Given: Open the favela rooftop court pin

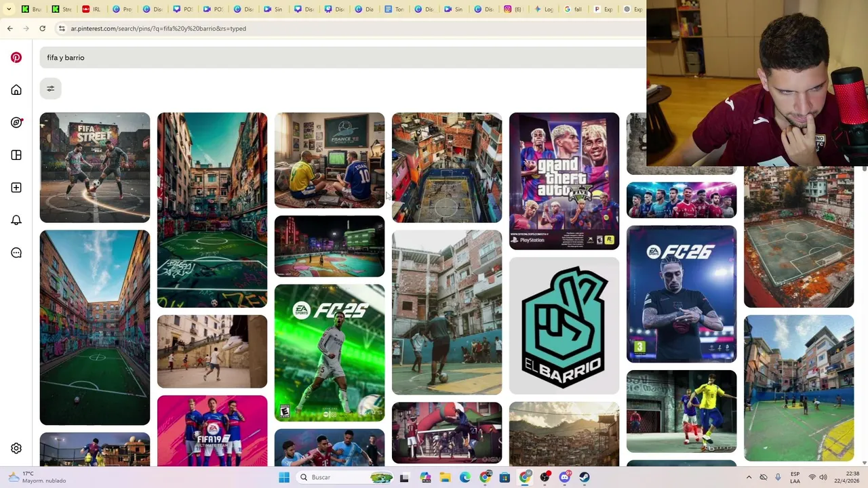Looking at the screenshot, I should 447,167.
